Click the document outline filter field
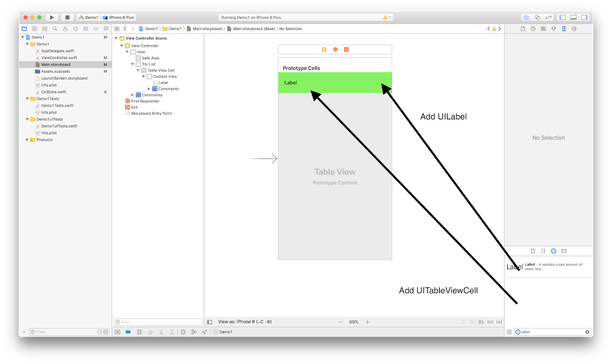Image resolution: width=612 pixels, height=364 pixels. click(158, 322)
